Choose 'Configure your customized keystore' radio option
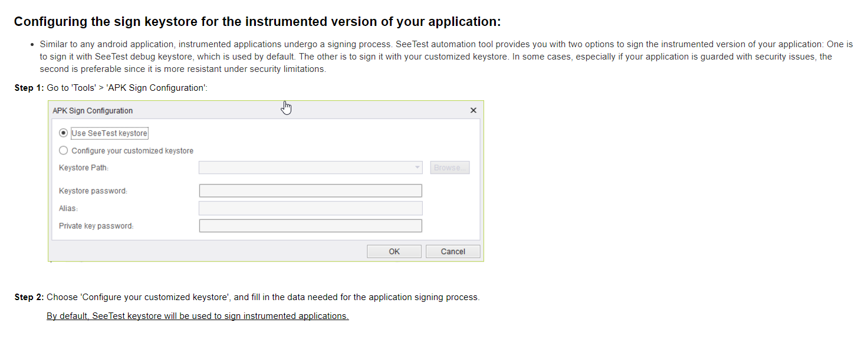Screen dimensions: 868x339 (x=64, y=150)
